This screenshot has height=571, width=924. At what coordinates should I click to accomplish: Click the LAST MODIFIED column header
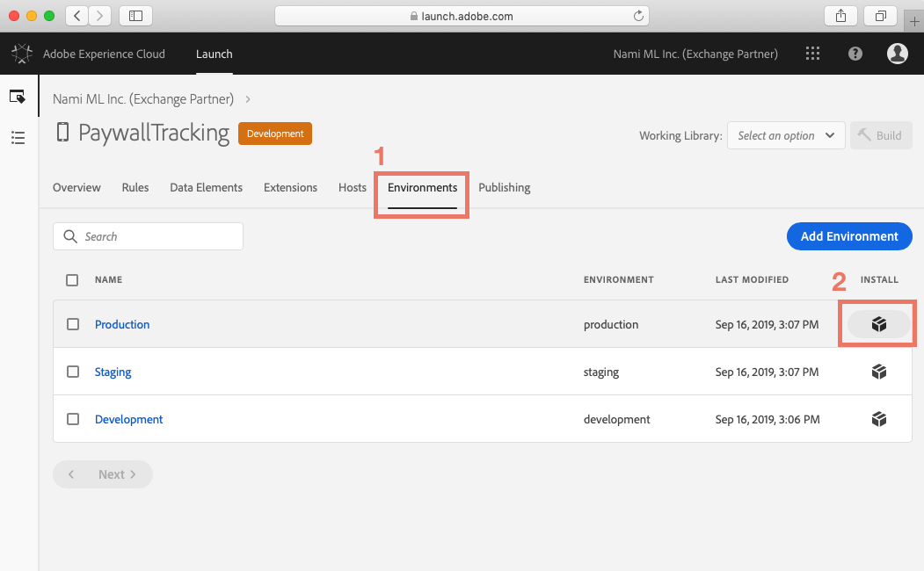pyautogui.click(x=752, y=279)
